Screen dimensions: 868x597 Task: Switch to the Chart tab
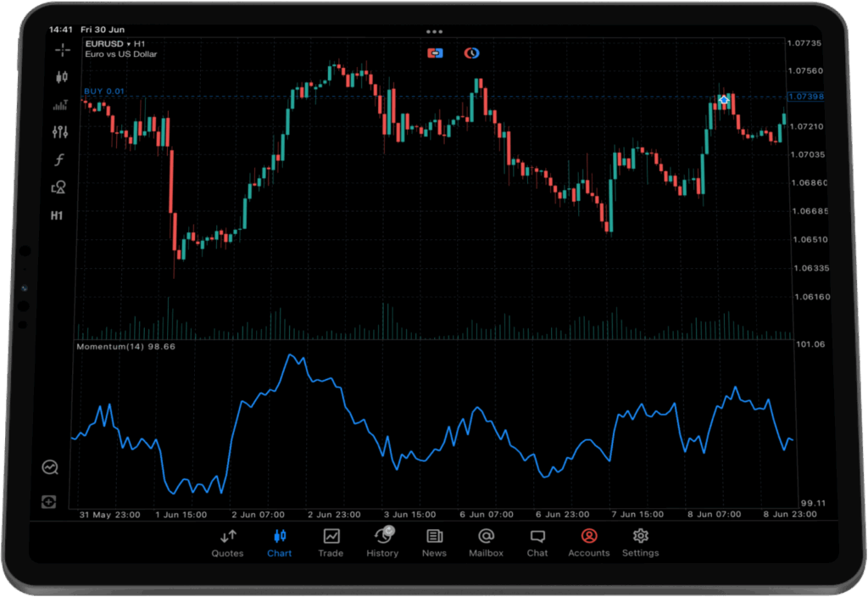pos(280,544)
